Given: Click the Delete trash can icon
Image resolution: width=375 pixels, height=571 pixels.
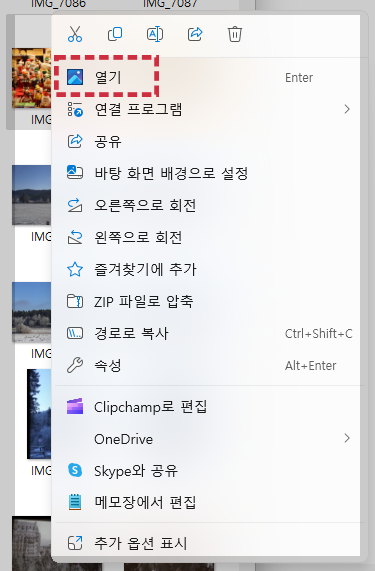Looking at the screenshot, I should click(235, 34).
